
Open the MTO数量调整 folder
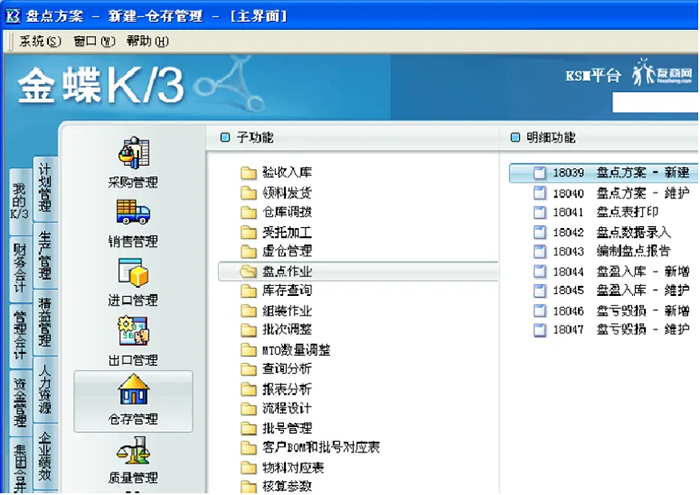pos(285,350)
